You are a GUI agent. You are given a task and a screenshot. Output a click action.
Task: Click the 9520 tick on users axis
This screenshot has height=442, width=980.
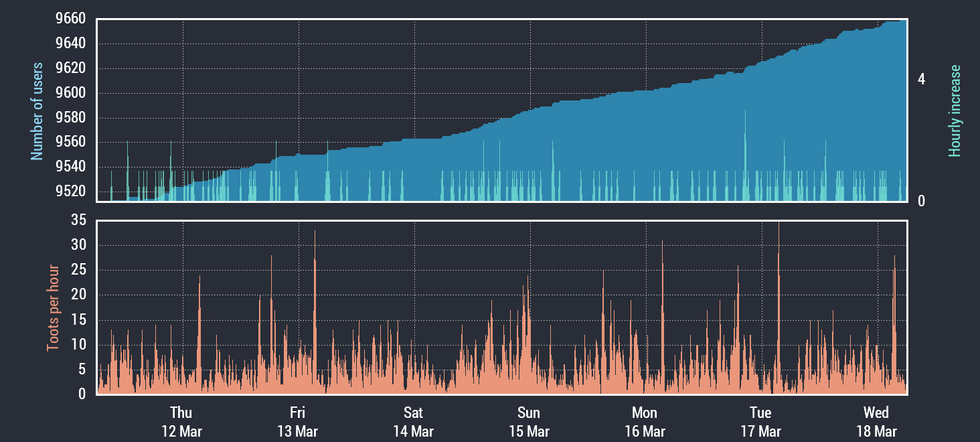pos(70,192)
